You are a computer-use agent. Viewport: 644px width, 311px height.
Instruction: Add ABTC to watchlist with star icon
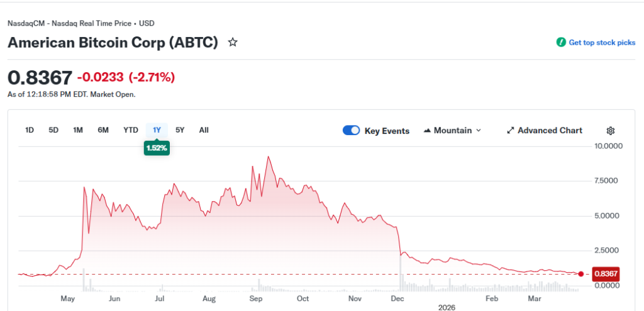(x=233, y=43)
